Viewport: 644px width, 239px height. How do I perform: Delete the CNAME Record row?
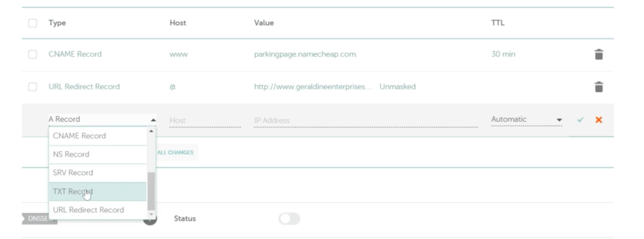[x=599, y=54]
